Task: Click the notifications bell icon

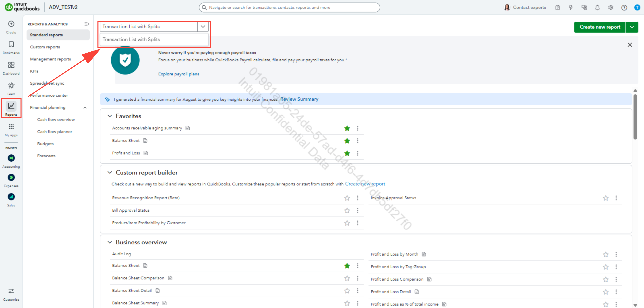Action: click(x=597, y=8)
